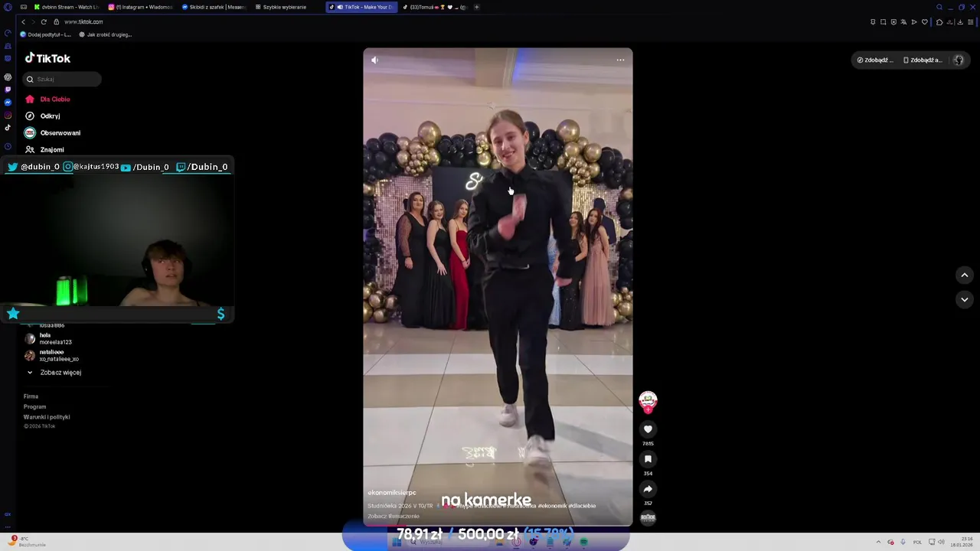Save the video with the bookmark icon
The image size is (980, 551).
coord(648,459)
